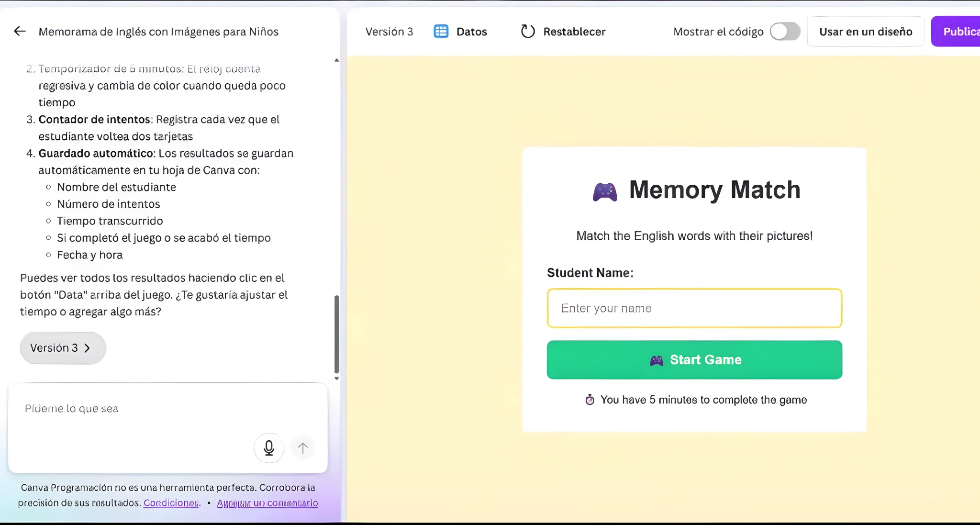Click the game controller icon beside Memory Match
This screenshot has width=980, height=525.
(x=605, y=192)
